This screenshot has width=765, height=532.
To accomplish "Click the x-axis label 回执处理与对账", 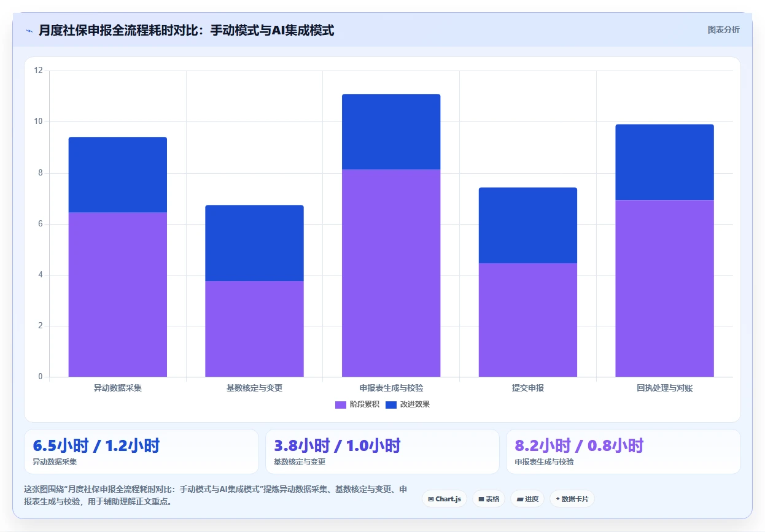I will pos(665,388).
